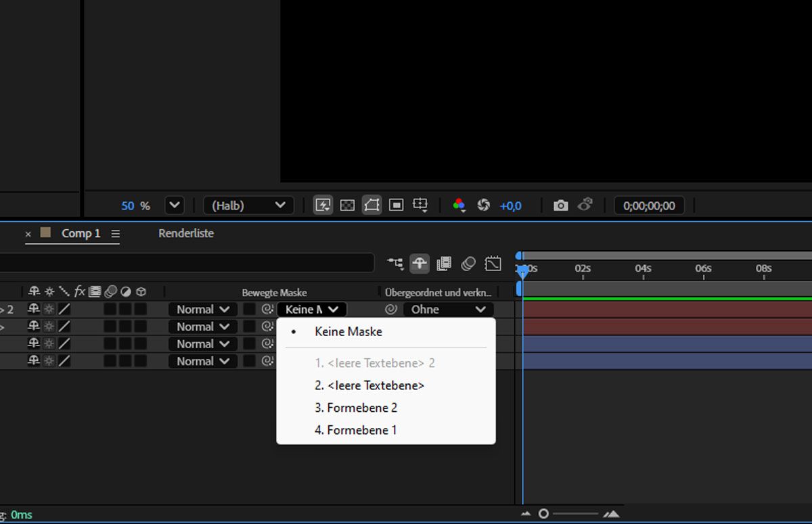Toggle the transparency grid icon
Viewport: 812px width, 524px height.
(347, 206)
